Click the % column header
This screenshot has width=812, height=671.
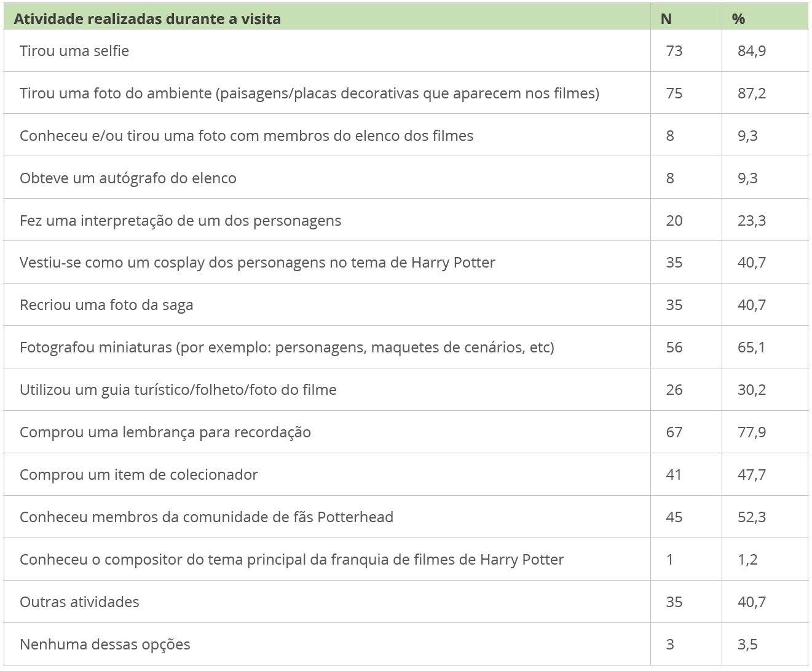738,19
